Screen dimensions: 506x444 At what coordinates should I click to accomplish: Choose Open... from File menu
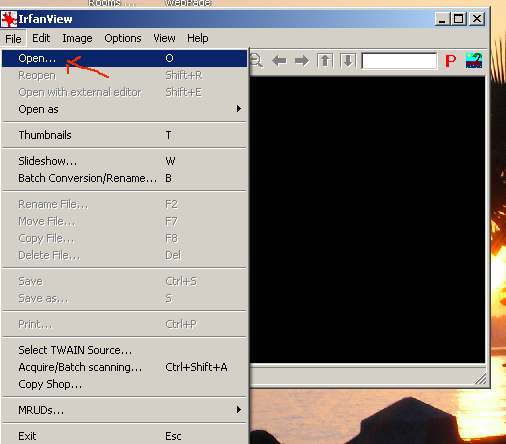pos(124,58)
